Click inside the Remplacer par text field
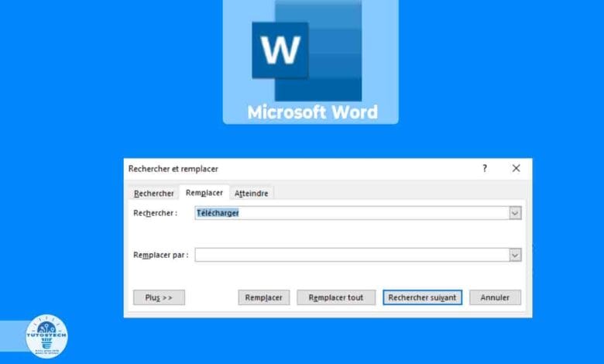Image resolution: width=604 pixels, height=364 pixels. point(348,255)
